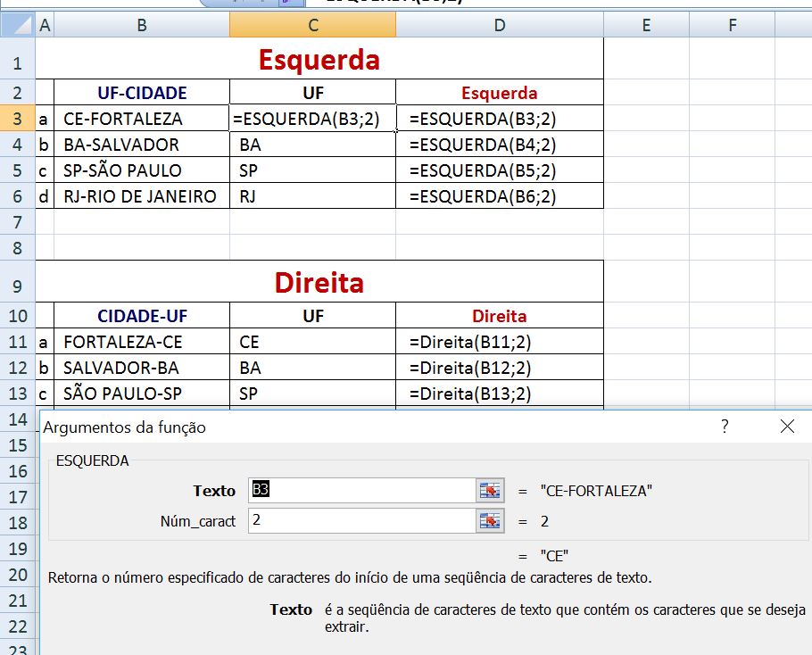Click the range selector icon beside Texto field

click(x=489, y=490)
